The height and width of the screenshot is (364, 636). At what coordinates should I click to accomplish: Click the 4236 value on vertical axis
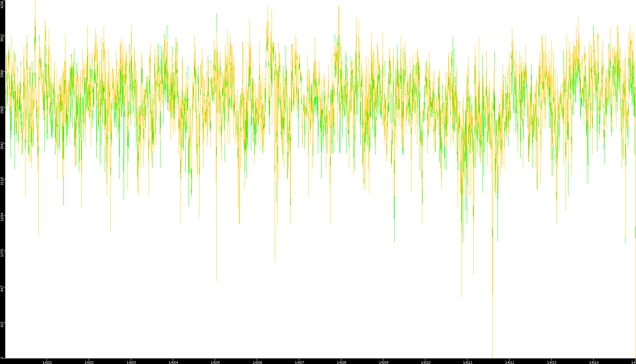click(x=2, y=4)
